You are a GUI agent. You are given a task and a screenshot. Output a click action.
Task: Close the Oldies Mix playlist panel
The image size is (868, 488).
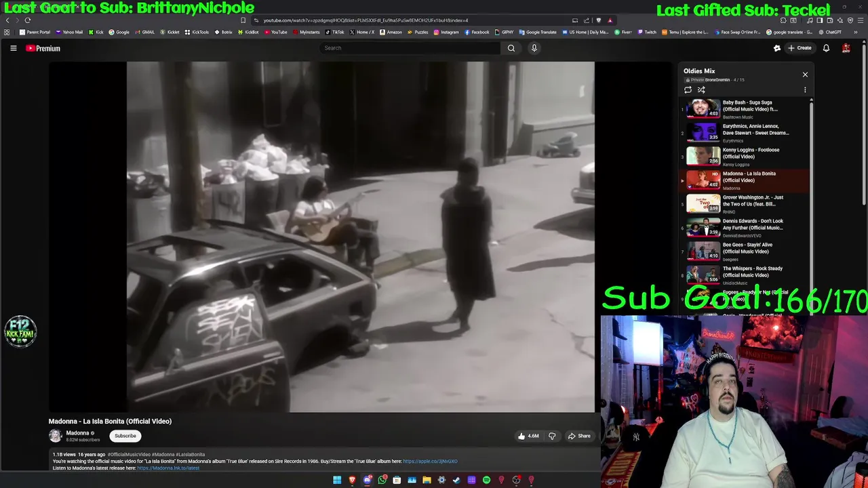(805, 75)
